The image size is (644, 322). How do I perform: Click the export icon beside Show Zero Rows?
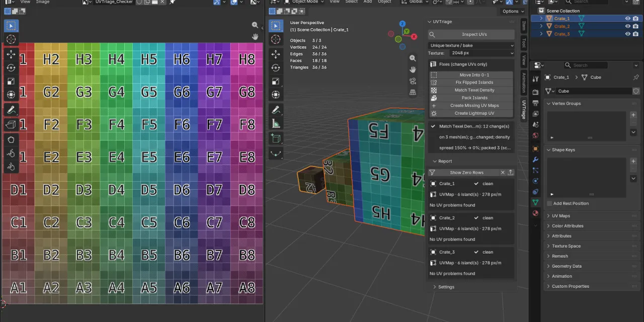click(x=510, y=173)
